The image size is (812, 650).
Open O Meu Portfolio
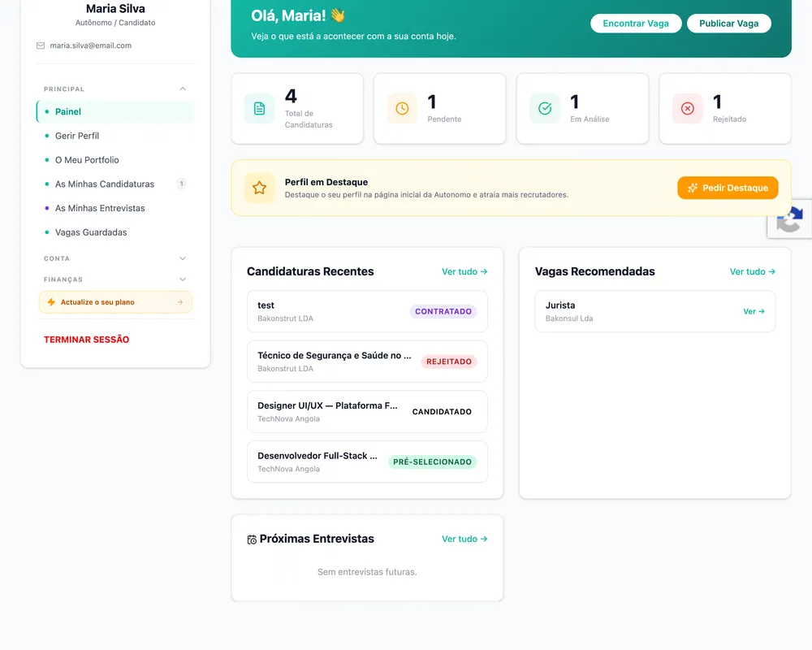click(x=115, y=159)
